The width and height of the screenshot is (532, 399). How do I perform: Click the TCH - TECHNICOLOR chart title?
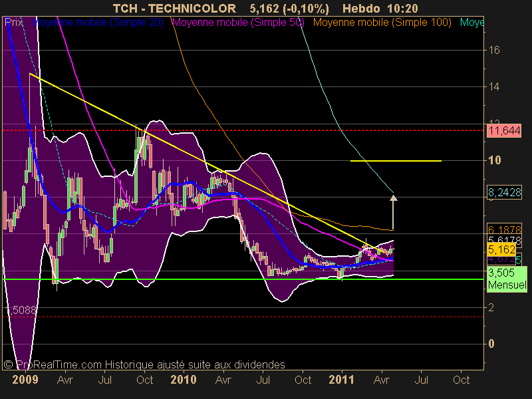[174, 8]
